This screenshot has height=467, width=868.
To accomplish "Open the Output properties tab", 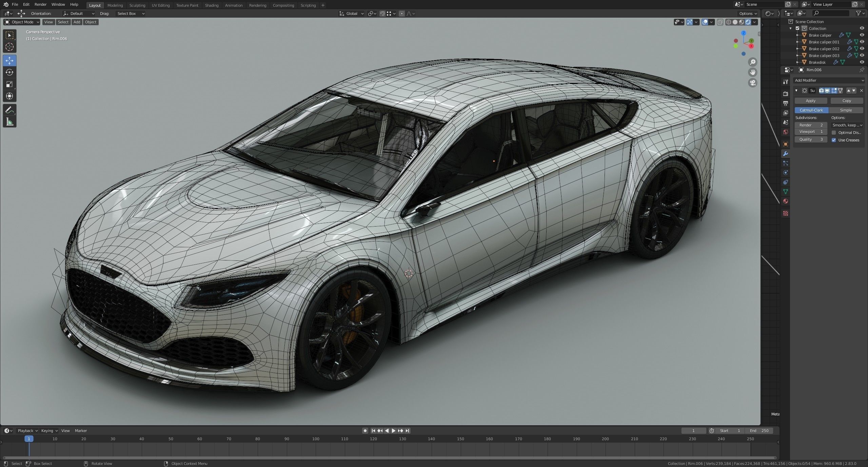I will tap(786, 103).
